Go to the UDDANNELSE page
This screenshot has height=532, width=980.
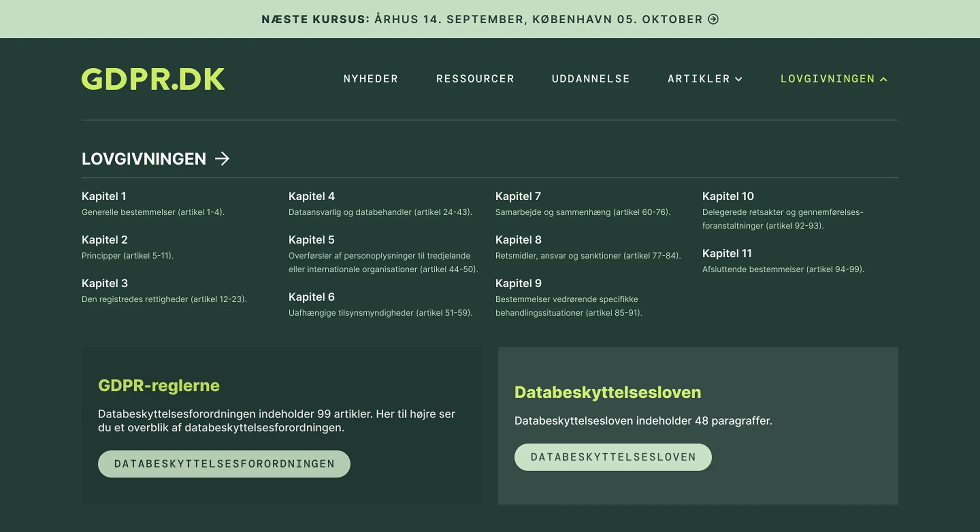(x=591, y=79)
